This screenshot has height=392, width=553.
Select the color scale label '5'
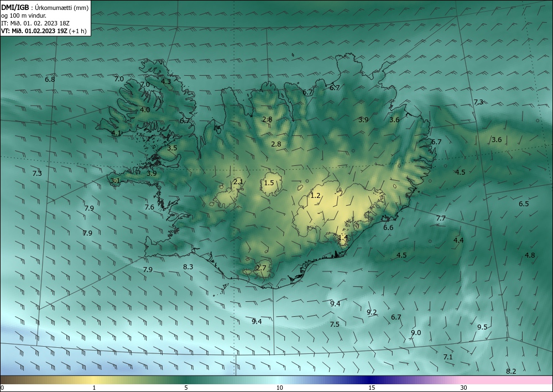click(186, 388)
